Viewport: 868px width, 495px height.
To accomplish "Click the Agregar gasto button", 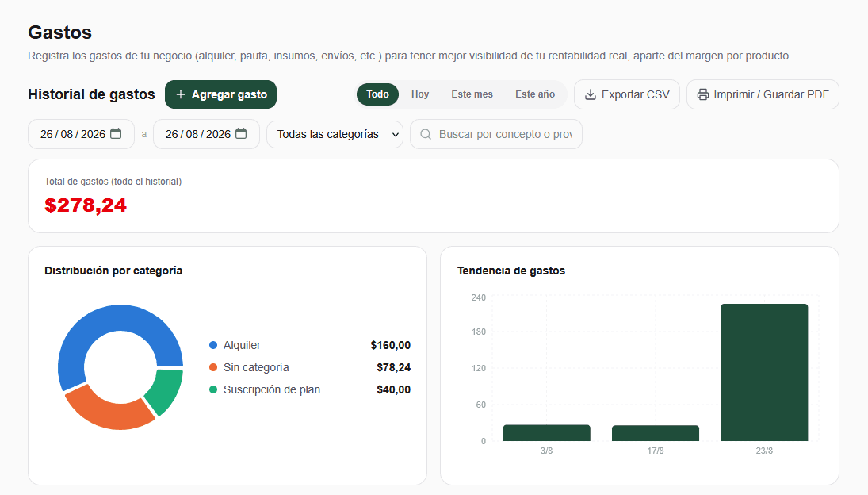I will point(221,94).
